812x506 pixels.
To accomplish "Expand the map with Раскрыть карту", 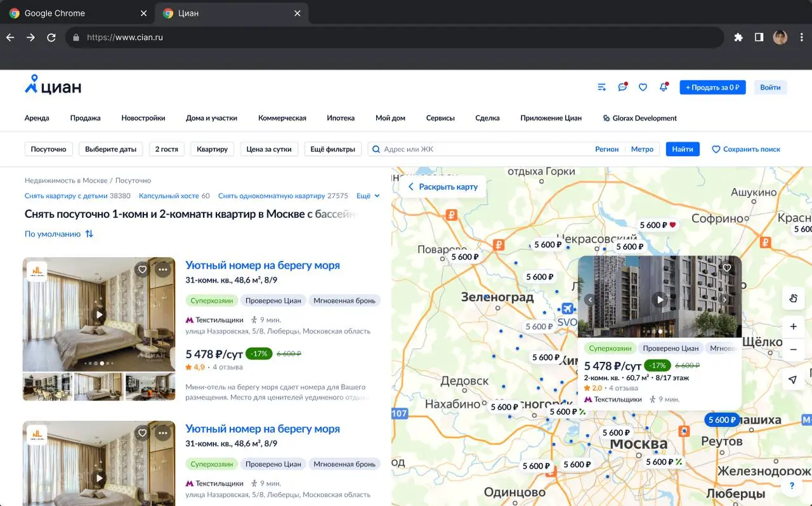I will (x=442, y=187).
